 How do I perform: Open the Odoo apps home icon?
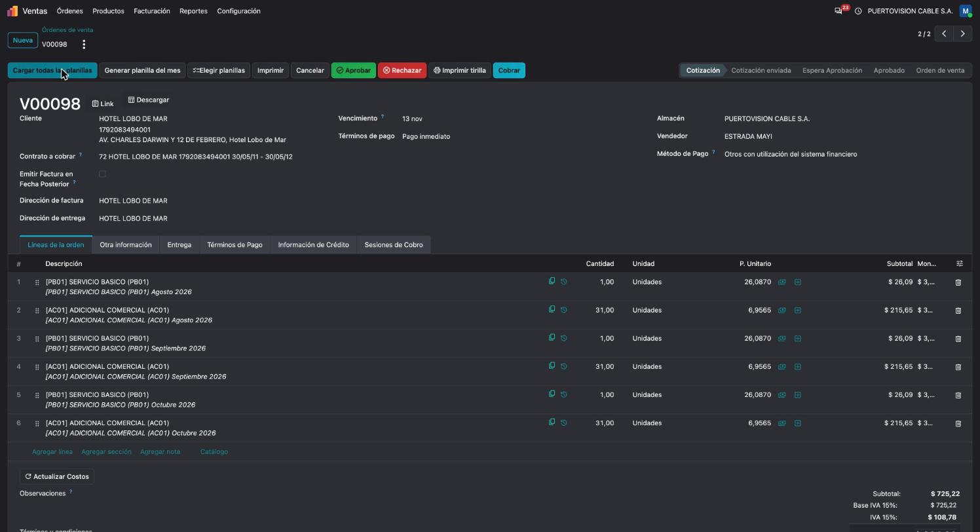click(12, 11)
